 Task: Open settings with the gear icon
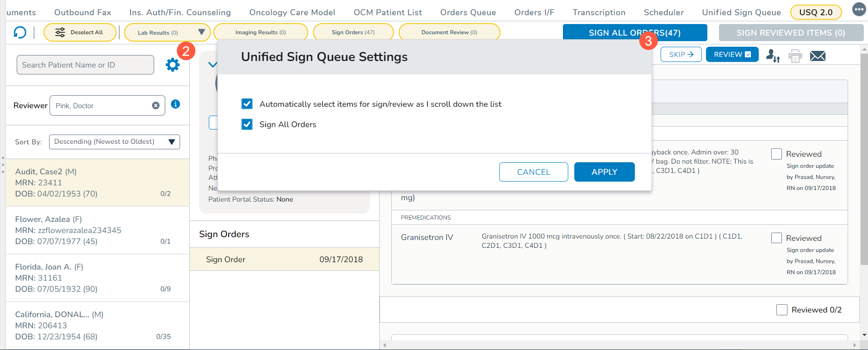click(x=173, y=65)
